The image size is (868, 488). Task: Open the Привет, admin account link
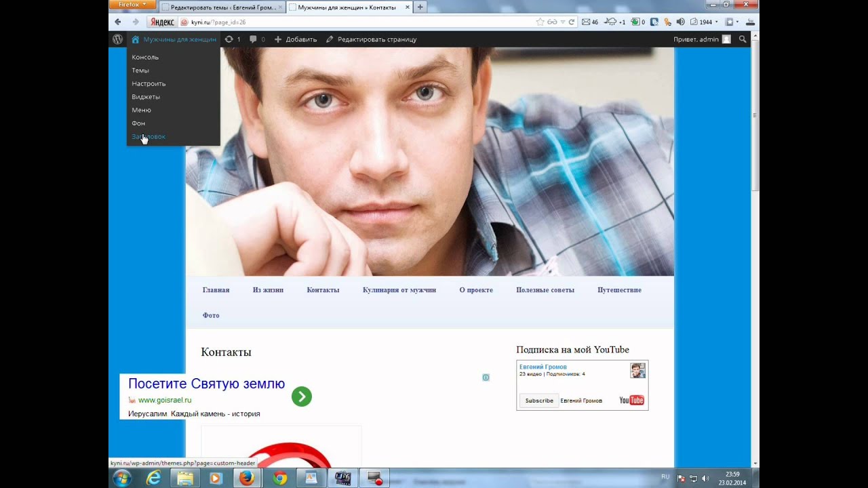pos(696,39)
